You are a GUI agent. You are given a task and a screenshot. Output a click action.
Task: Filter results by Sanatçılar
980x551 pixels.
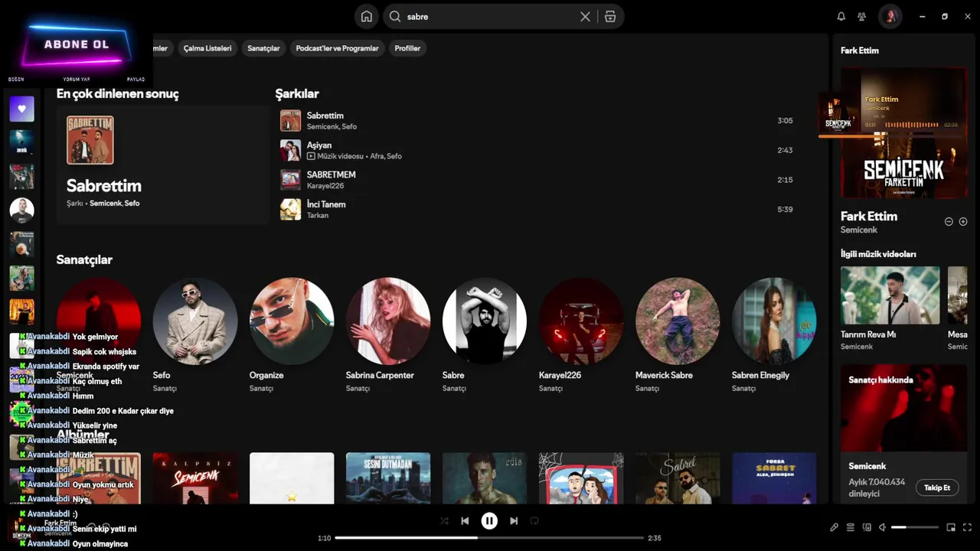click(x=263, y=48)
